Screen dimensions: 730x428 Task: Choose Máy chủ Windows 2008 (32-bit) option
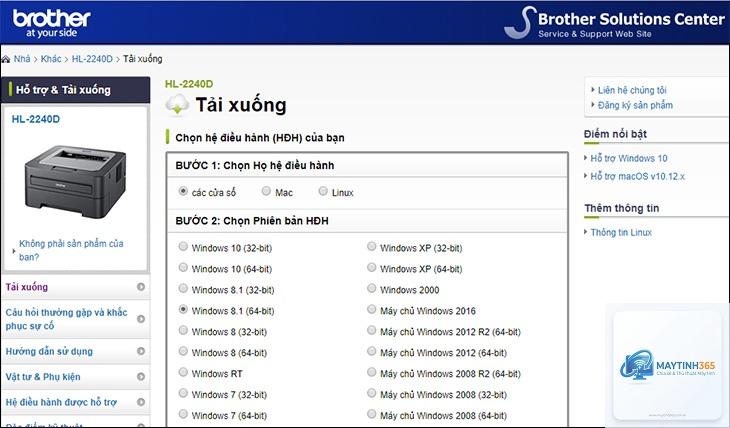coord(371,393)
